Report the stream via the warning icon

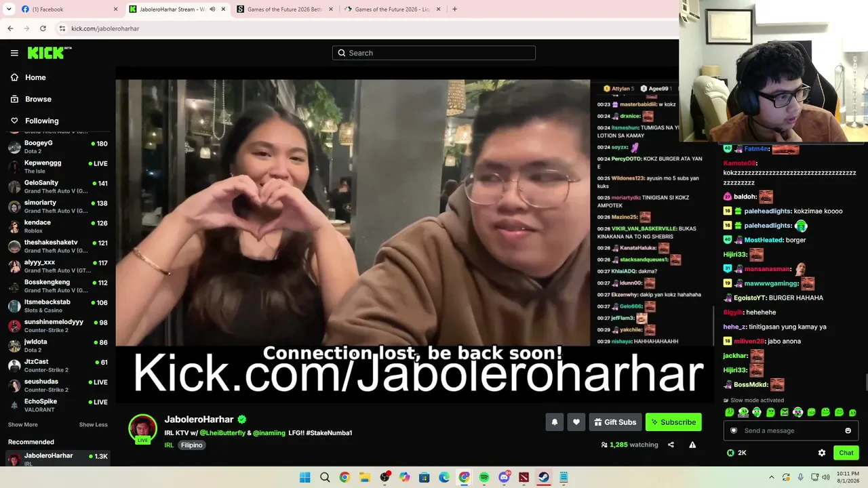click(x=692, y=445)
